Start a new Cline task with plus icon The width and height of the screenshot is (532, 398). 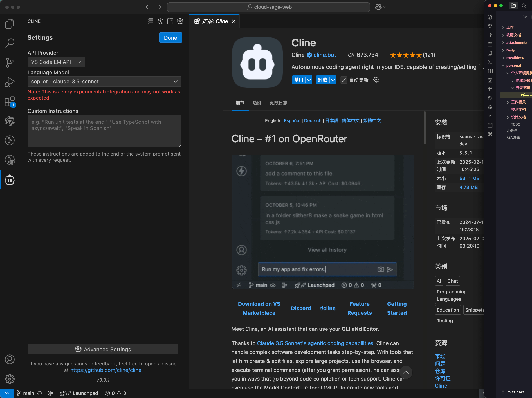pos(141,21)
